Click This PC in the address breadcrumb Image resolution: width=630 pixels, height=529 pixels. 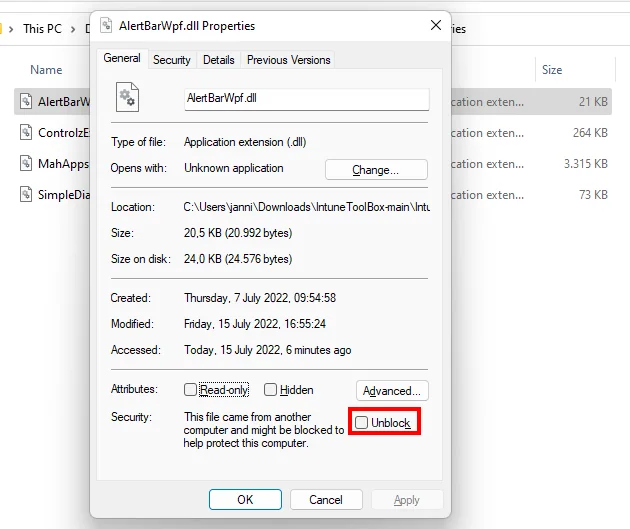pyautogui.click(x=42, y=29)
